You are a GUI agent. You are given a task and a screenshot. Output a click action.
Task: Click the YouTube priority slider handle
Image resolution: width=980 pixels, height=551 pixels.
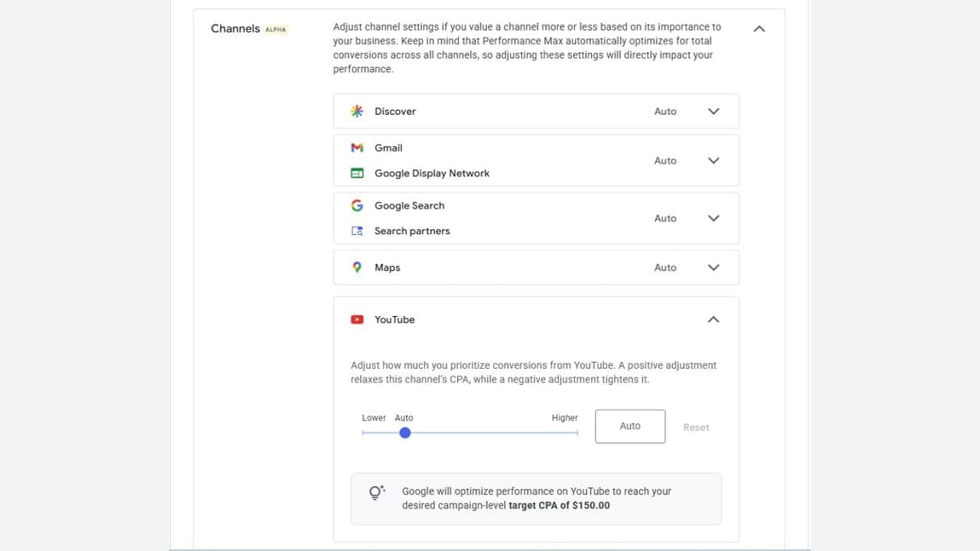pos(405,432)
